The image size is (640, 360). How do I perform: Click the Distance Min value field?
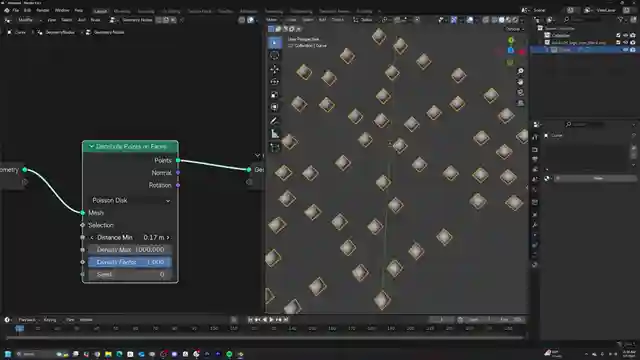click(x=130, y=237)
